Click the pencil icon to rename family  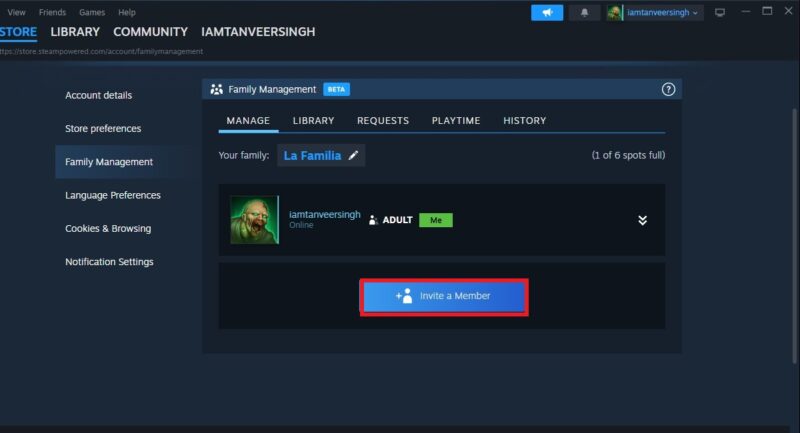pyautogui.click(x=353, y=156)
